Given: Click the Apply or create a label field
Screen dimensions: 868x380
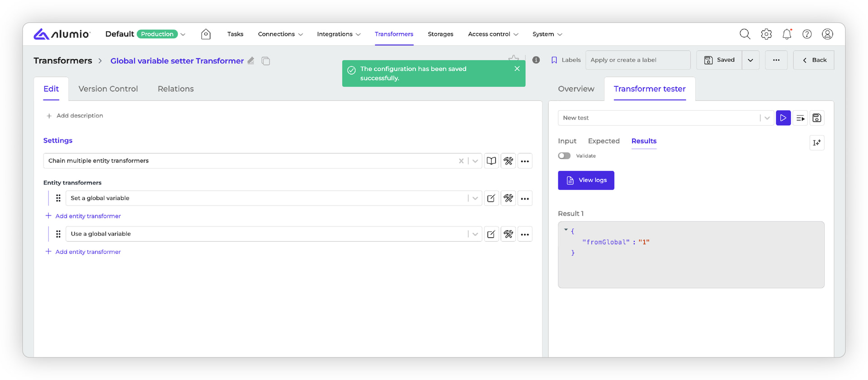Looking at the screenshot, I should [637, 60].
